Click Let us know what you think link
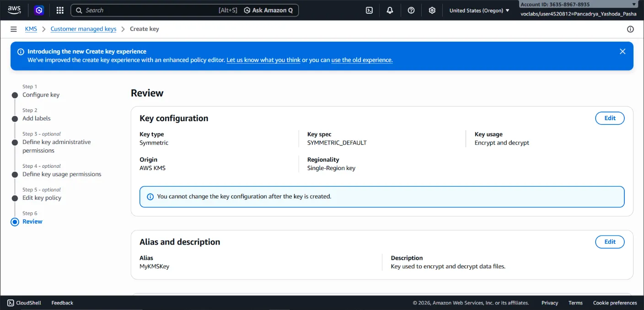Screen dimensions: 644x310 [263, 60]
